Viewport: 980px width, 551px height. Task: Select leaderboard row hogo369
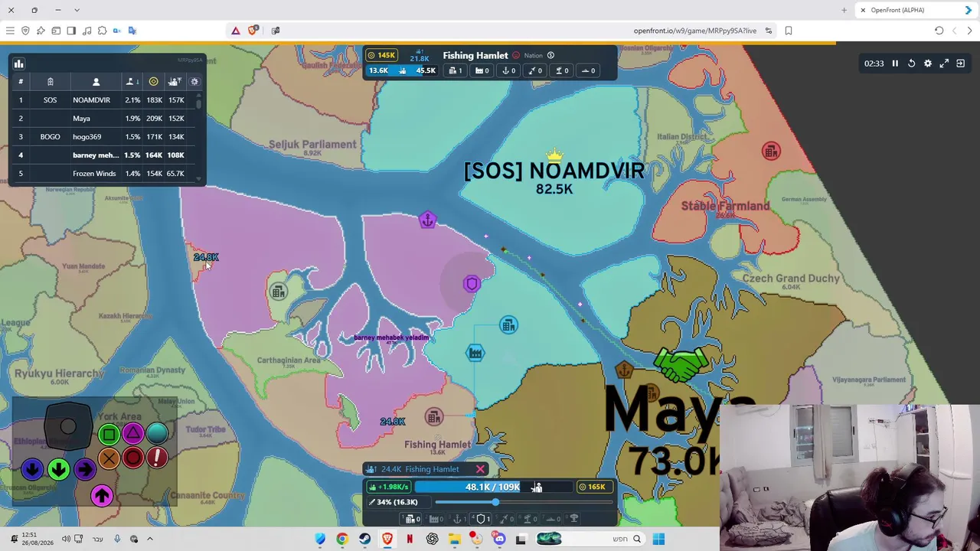[103, 137]
